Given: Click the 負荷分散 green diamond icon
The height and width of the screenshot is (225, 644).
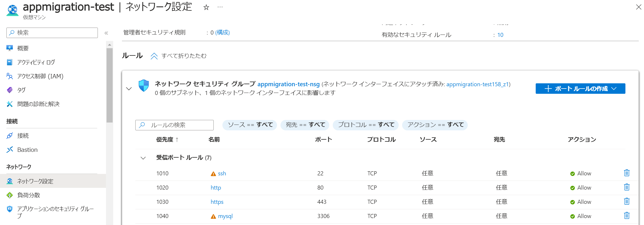Looking at the screenshot, I should click(10, 195).
